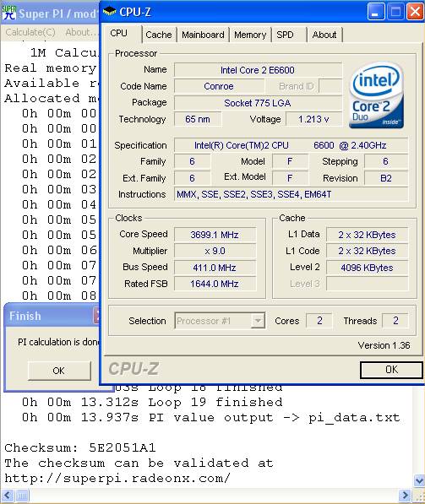Expand the Processor #1 selection dropdown
The image size is (425, 504).
(258, 321)
